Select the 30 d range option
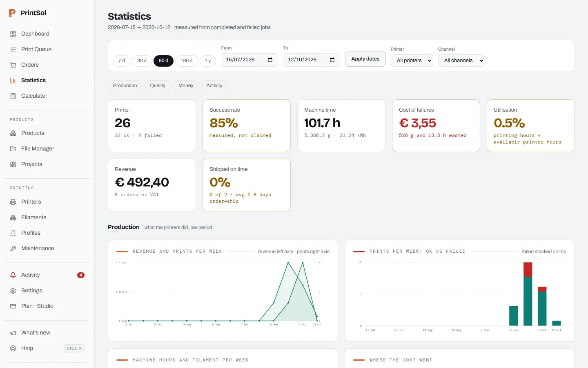588x368 pixels. pyautogui.click(x=142, y=61)
